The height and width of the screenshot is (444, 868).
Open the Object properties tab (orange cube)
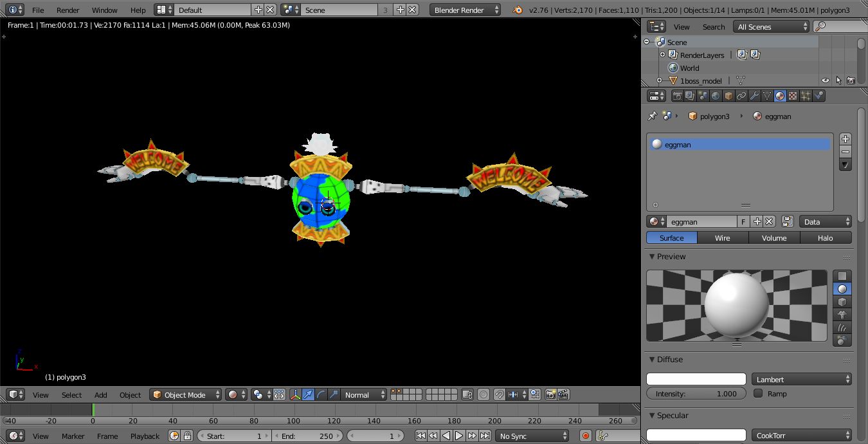(728, 96)
